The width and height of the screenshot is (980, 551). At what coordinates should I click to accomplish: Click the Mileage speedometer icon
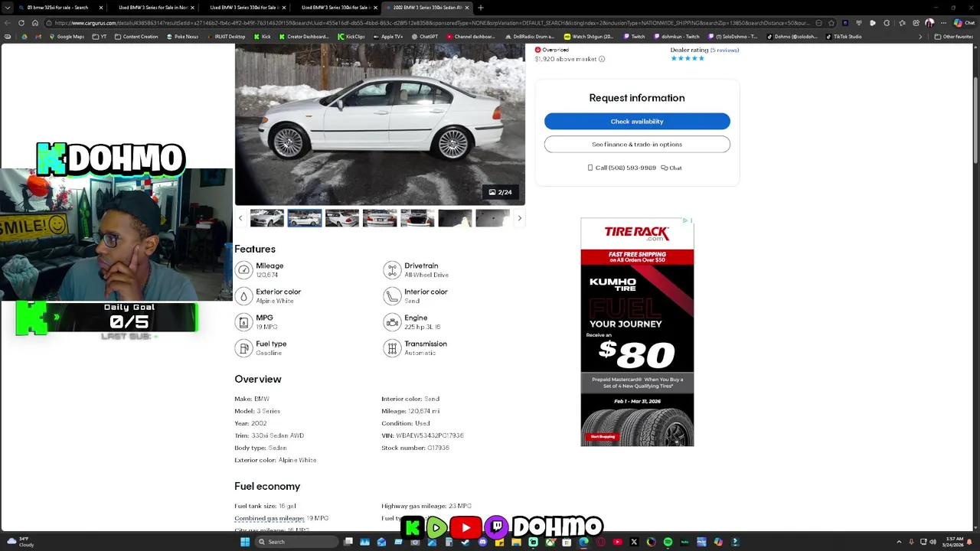[243, 269]
